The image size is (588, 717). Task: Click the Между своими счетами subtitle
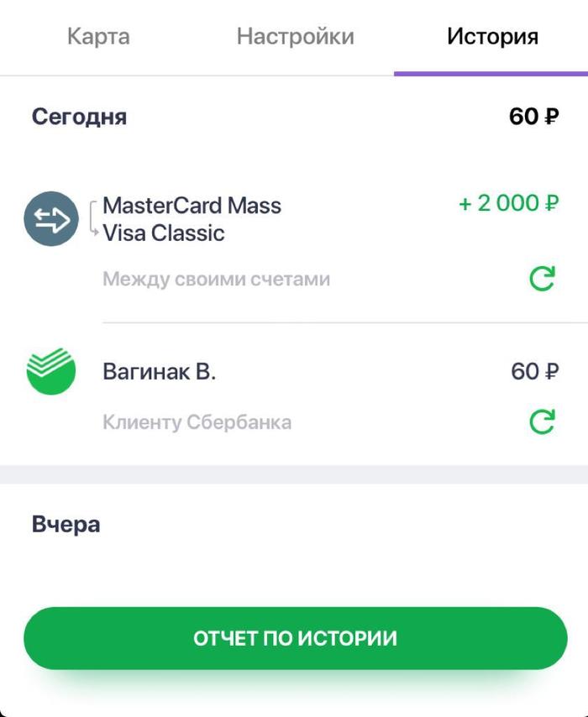216,279
